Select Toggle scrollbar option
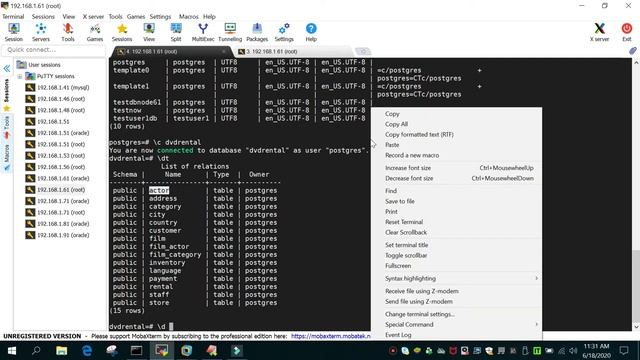Image resolution: width=640 pixels, height=360 pixels. coord(457,255)
